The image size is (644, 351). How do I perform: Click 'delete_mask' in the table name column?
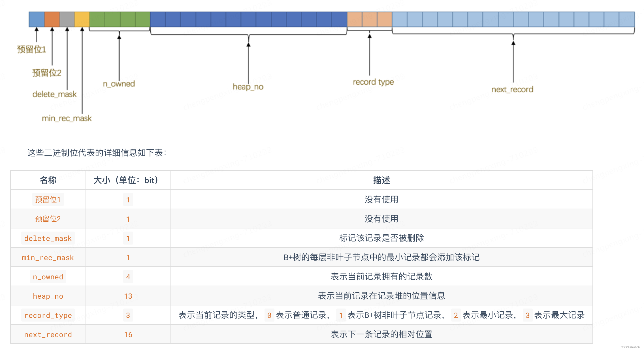click(x=48, y=238)
